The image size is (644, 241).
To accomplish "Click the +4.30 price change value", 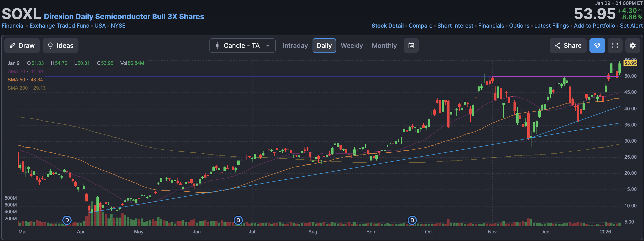I will pyautogui.click(x=627, y=11).
